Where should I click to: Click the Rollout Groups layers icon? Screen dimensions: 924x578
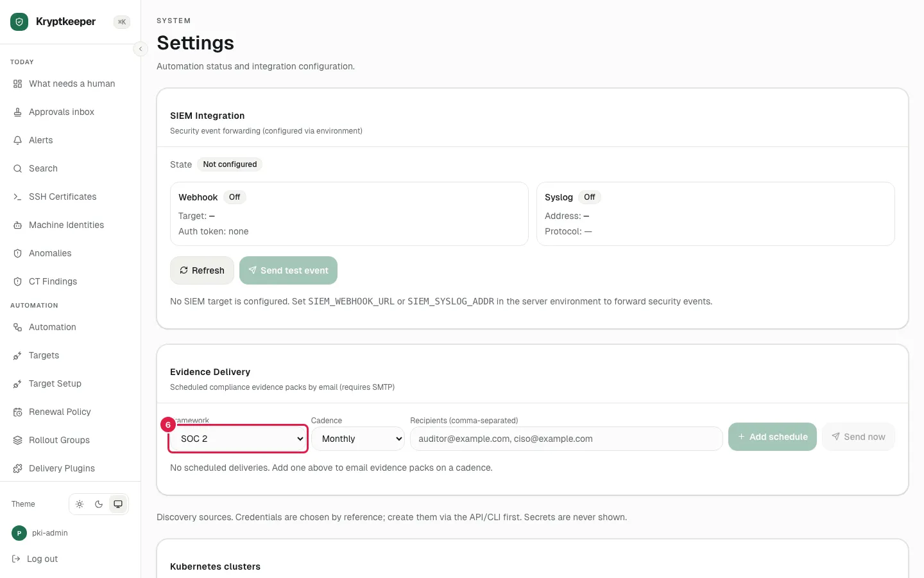click(x=17, y=441)
